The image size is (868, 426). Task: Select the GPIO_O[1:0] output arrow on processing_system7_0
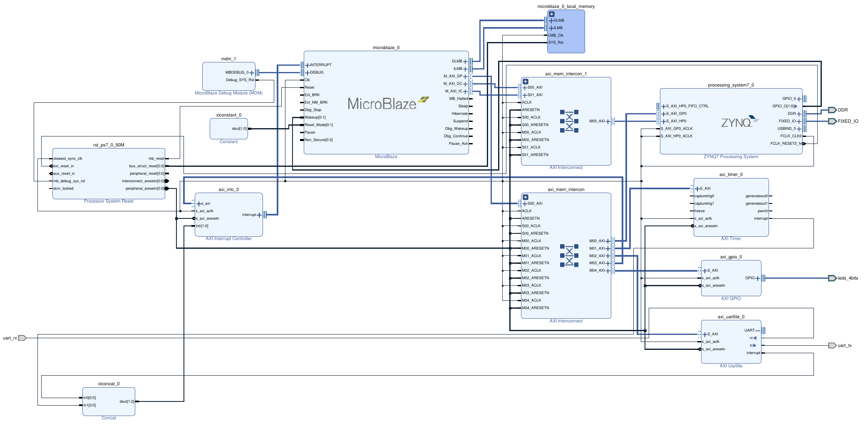click(796, 106)
